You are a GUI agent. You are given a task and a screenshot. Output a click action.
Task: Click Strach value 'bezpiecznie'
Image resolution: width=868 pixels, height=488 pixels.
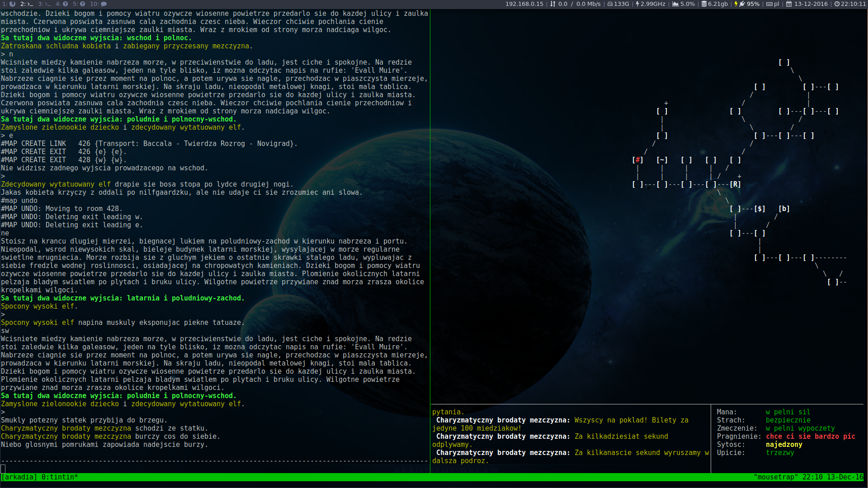click(788, 420)
